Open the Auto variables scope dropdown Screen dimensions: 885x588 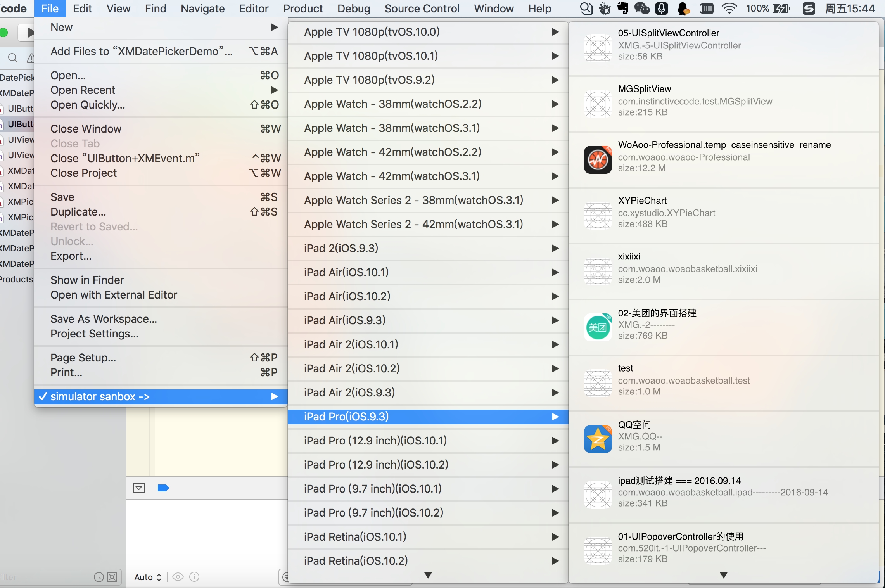tap(148, 577)
